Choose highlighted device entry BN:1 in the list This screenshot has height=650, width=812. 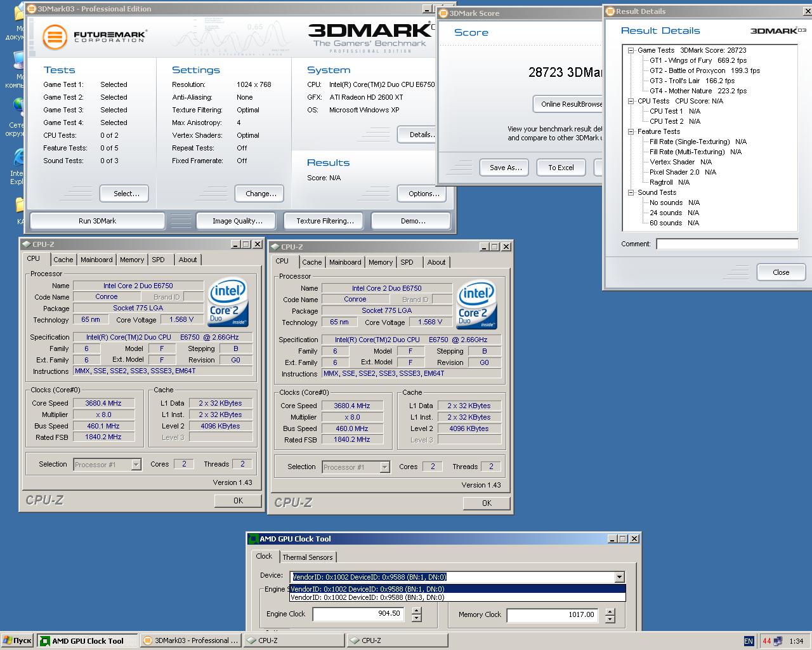click(457, 589)
